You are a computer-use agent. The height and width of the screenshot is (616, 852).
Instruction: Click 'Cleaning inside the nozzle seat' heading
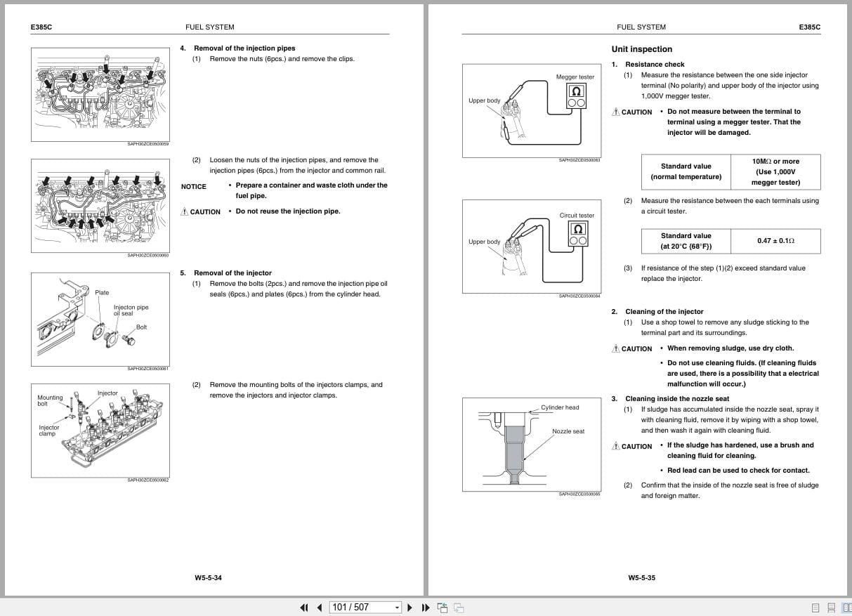677,399
